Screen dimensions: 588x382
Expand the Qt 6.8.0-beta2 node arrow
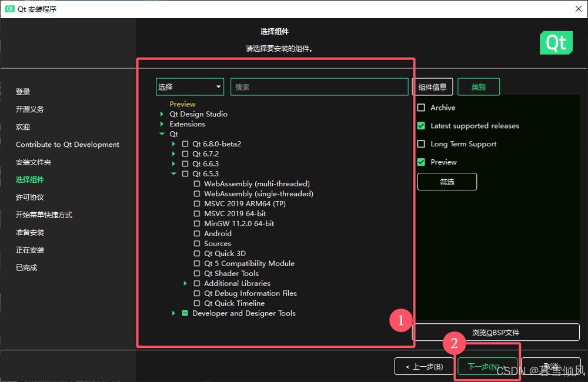coord(173,143)
